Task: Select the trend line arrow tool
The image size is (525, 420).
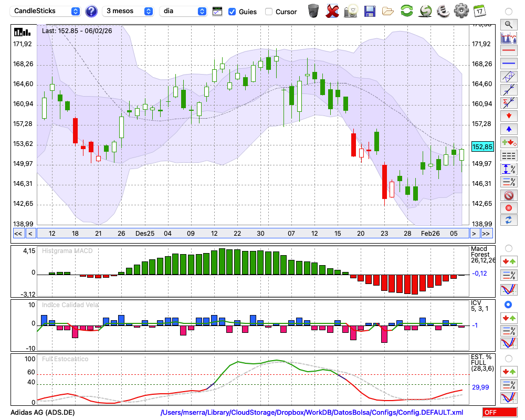Action: click(509, 90)
